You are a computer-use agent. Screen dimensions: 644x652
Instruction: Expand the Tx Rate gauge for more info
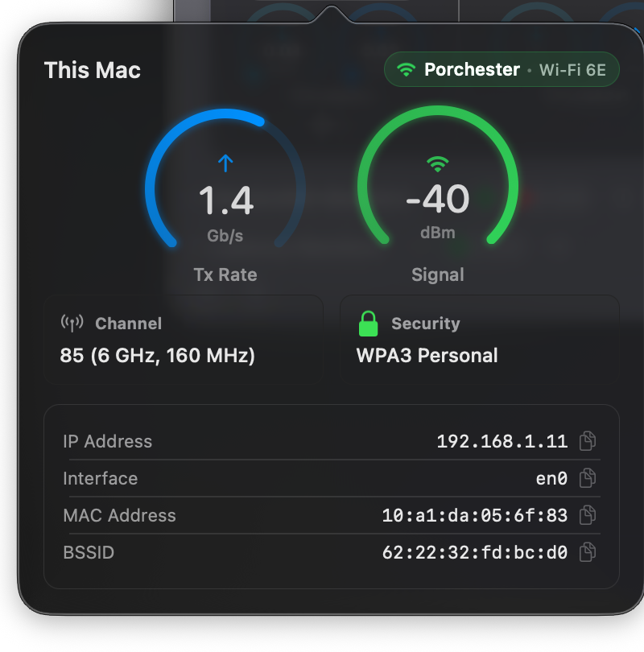click(225, 200)
